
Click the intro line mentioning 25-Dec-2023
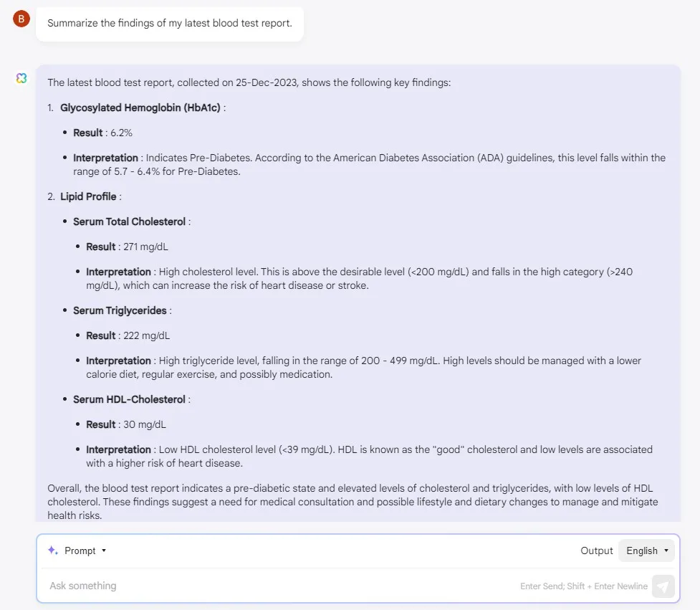[x=249, y=82]
